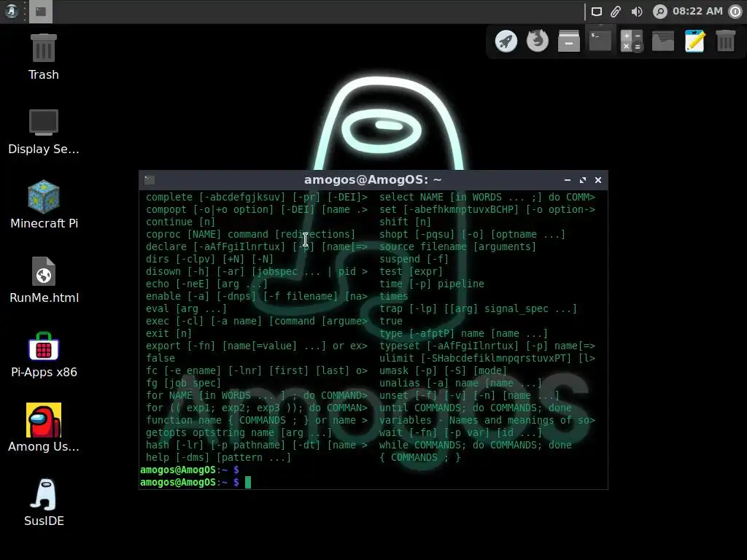Screen dimensions: 747x560
Task: Launch Minecraft Pi from the desktop
Action: 43,205
